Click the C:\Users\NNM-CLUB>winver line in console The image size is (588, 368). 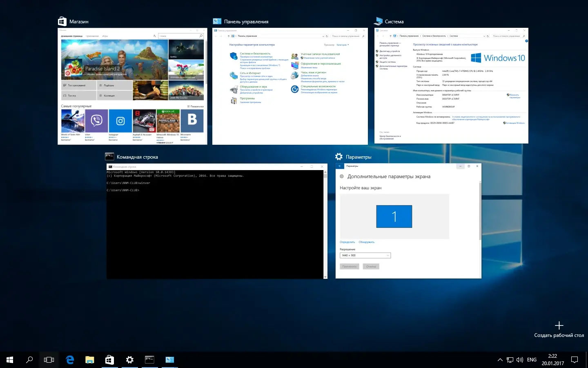[x=128, y=183]
